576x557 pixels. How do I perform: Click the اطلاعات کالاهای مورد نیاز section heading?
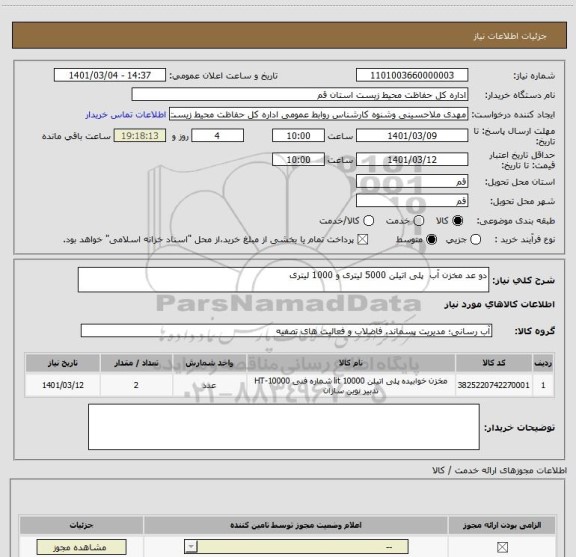coord(500,304)
